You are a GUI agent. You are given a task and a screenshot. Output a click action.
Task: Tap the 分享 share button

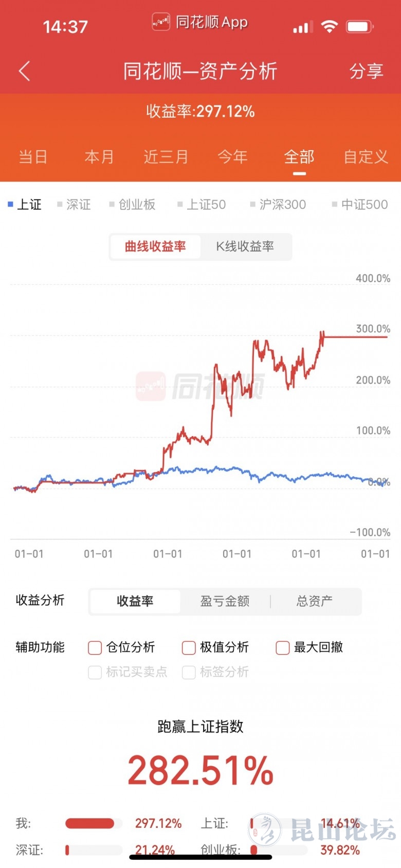[366, 71]
